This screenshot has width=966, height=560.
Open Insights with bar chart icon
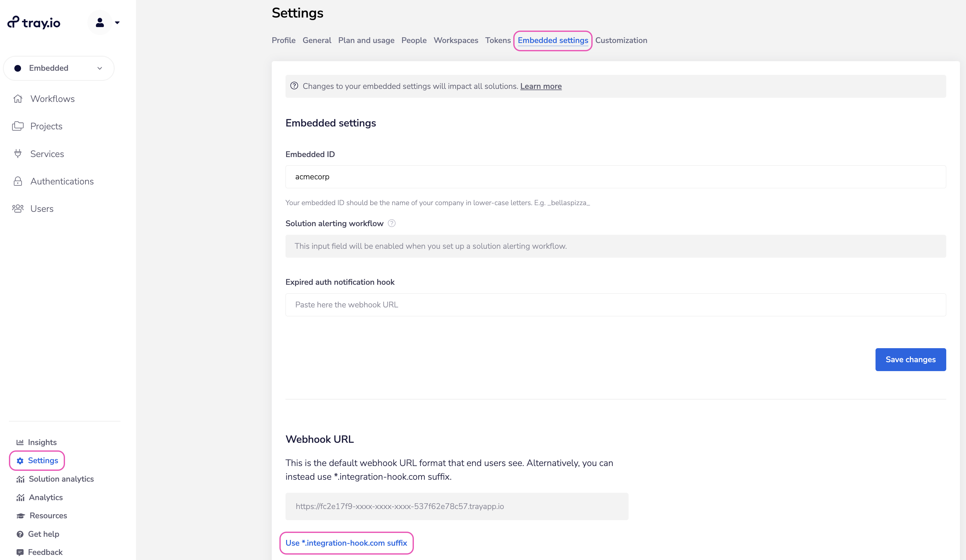20,442
